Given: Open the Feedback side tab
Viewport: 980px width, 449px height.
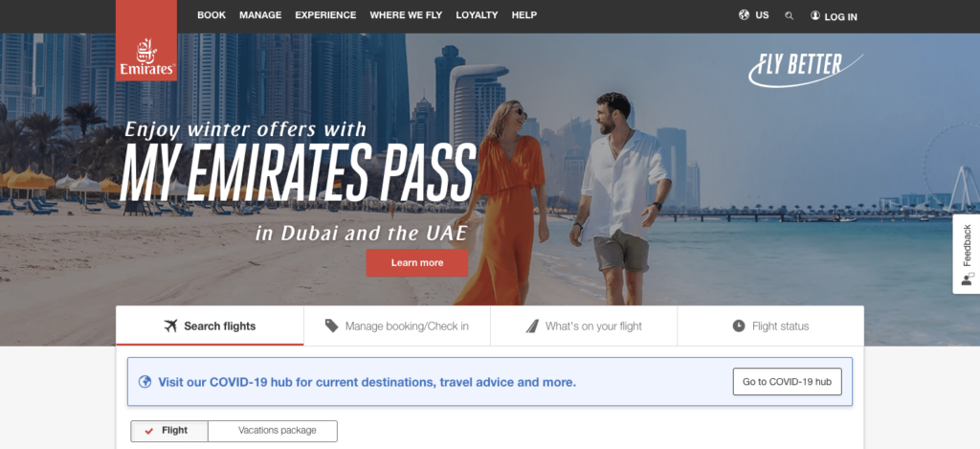Looking at the screenshot, I should pos(966,254).
